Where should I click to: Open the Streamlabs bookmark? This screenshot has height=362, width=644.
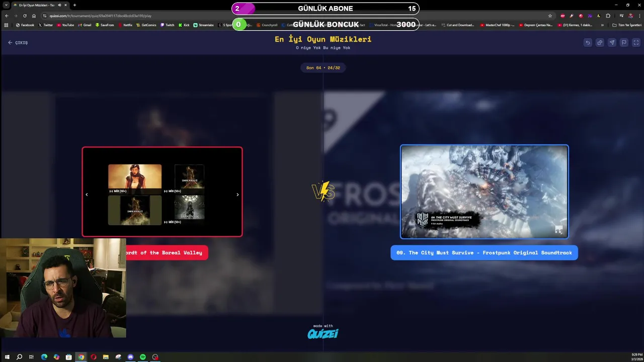(204, 25)
